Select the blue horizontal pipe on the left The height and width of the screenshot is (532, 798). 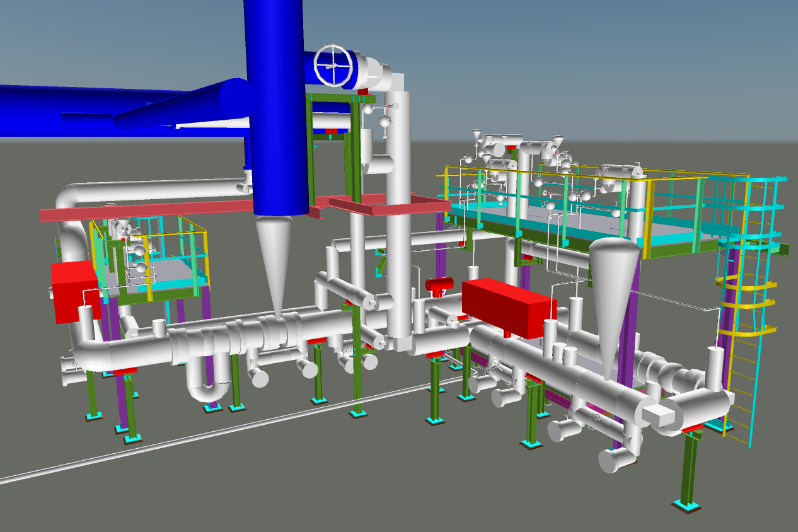click(x=95, y=101)
